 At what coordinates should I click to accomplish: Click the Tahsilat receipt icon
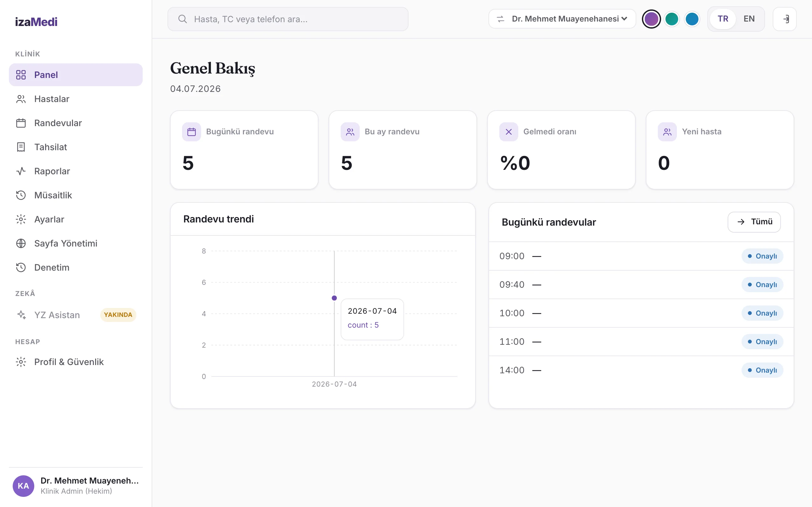click(x=21, y=147)
